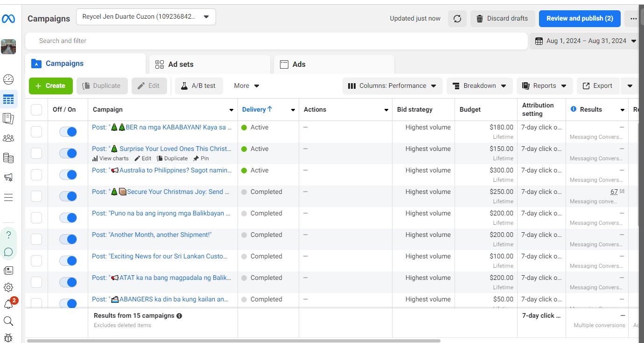
Task: Click the Budget column header
Action: (470, 109)
